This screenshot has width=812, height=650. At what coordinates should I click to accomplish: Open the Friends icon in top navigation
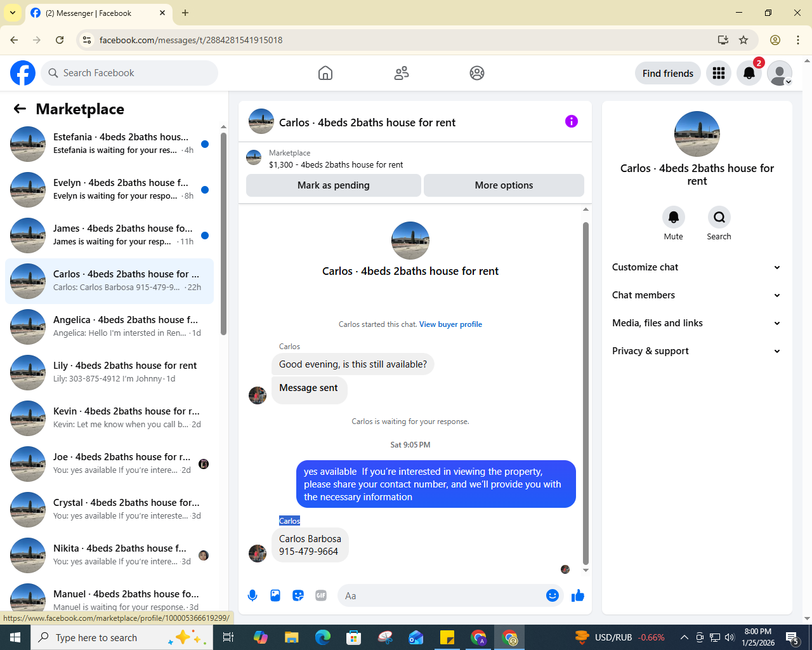click(x=402, y=73)
